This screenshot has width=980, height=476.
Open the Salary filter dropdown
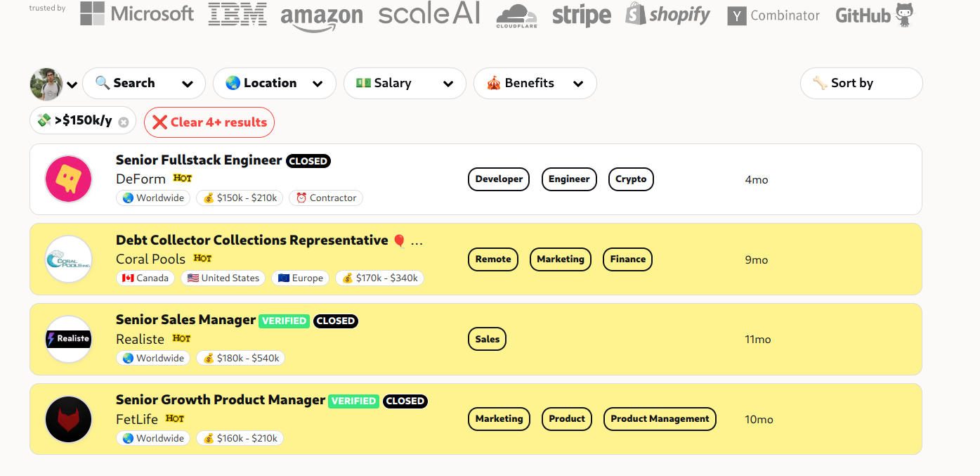point(405,84)
